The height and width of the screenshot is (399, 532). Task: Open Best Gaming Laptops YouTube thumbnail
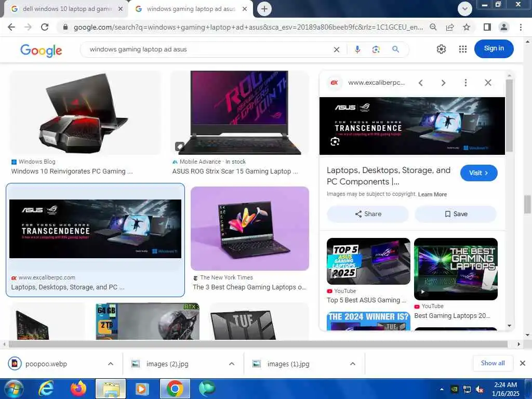click(x=456, y=269)
